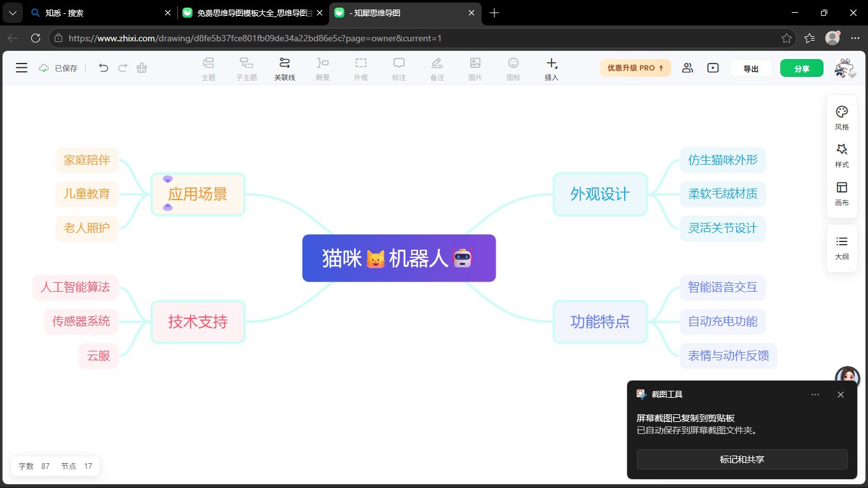Select the central 猫咪机器人 node
The width and height of the screenshot is (868, 488).
[x=399, y=258]
